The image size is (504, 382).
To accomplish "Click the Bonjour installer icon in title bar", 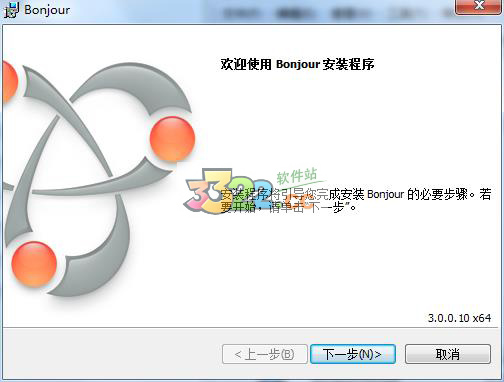I will click(11, 10).
